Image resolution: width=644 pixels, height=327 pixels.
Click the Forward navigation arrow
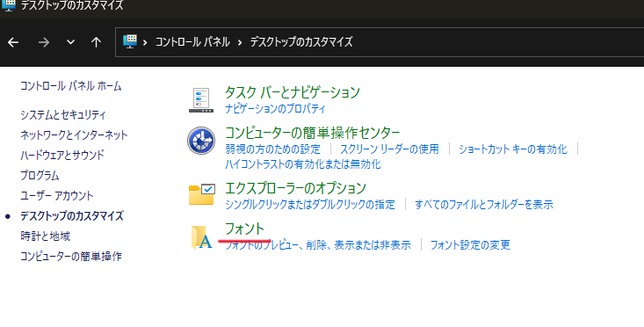pyautogui.click(x=44, y=42)
